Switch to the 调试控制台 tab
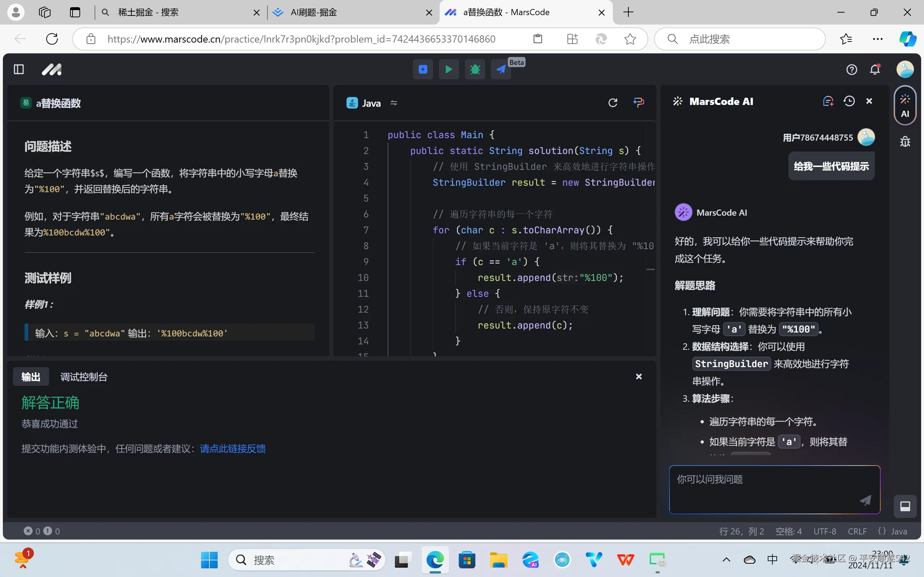This screenshot has width=924, height=577. click(x=84, y=377)
